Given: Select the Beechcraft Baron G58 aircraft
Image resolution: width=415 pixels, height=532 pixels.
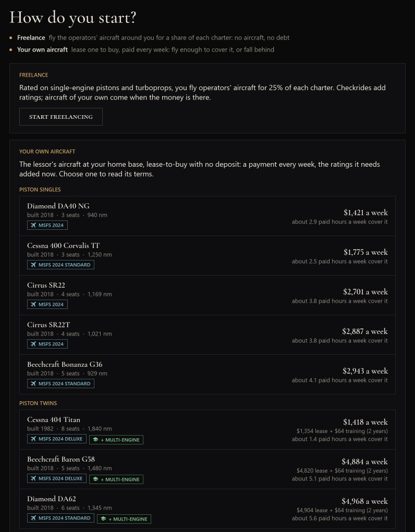Looking at the screenshot, I should [207, 469].
